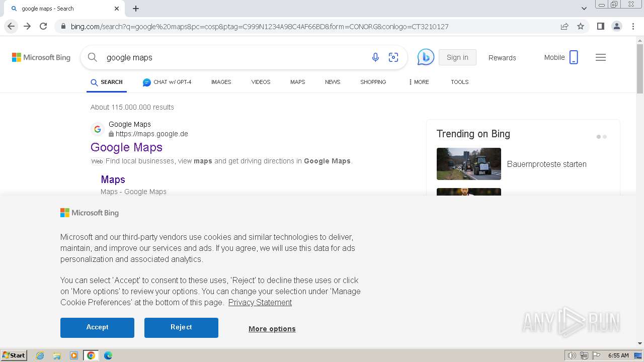This screenshot has height=362, width=644.
Task: View site info lock icon in address bar
Action: pos(62,26)
